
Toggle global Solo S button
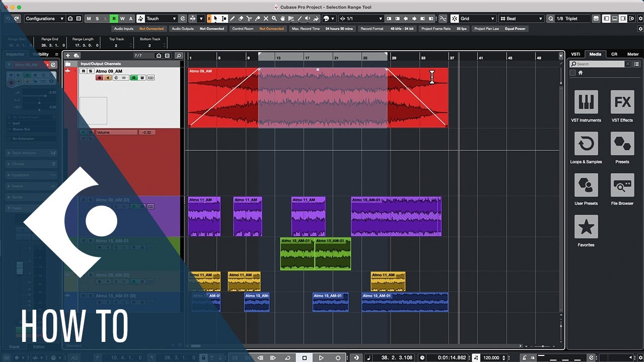pyautogui.click(x=98, y=19)
